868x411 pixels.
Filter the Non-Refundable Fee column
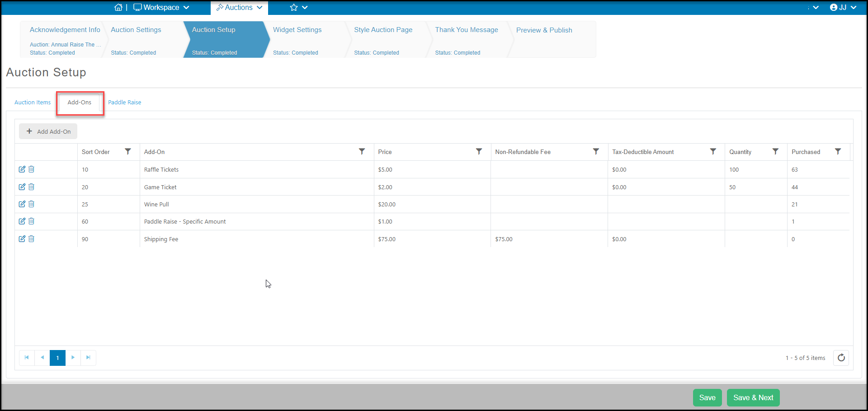tap(596, 152)
